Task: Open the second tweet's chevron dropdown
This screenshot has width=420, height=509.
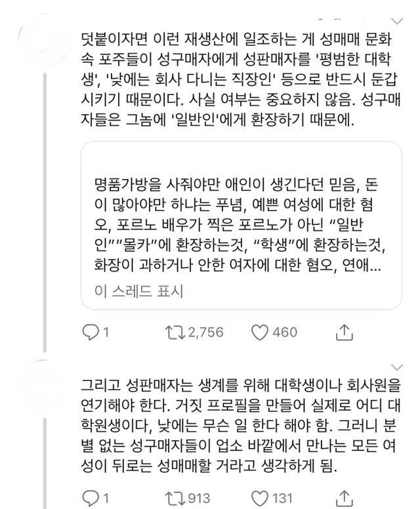Action: pos(396,366)
